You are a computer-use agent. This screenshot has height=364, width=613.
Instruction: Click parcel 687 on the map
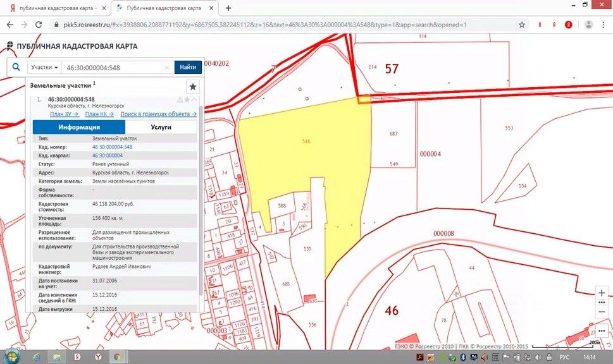tap(393, 133)
